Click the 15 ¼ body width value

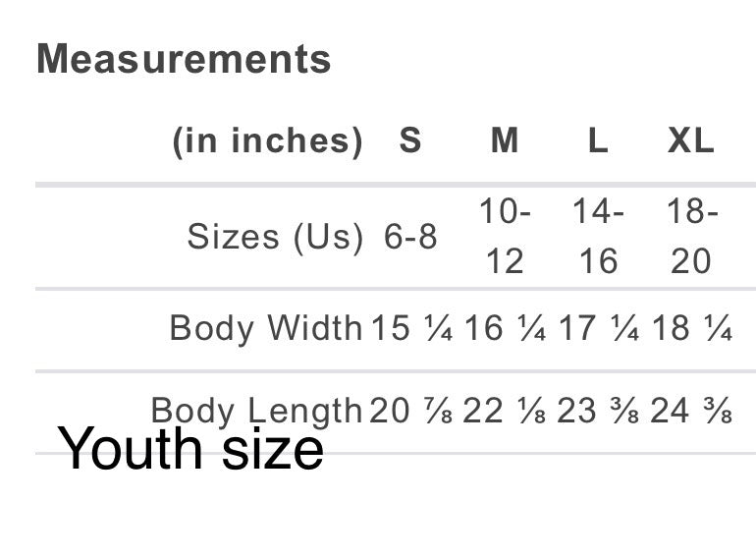pos(411,329)
